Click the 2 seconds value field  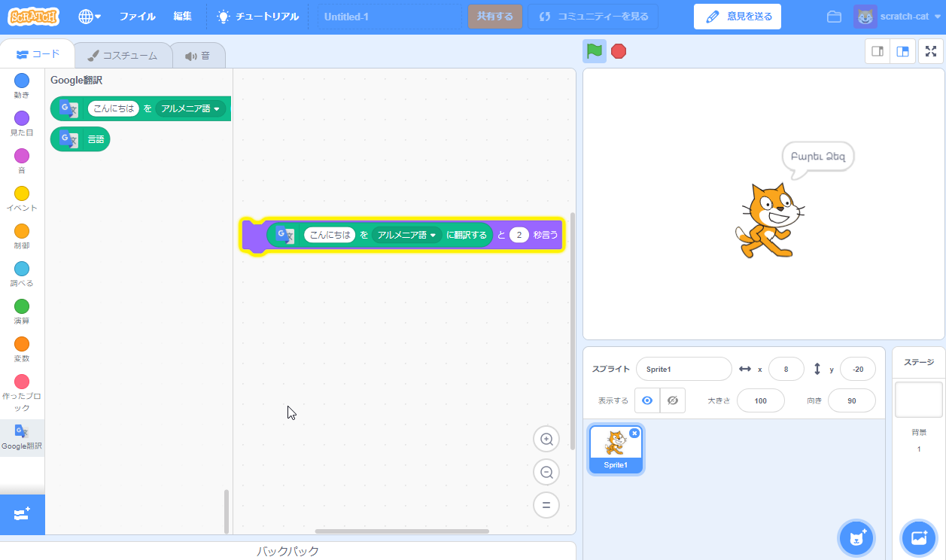(x=519, y=235)
